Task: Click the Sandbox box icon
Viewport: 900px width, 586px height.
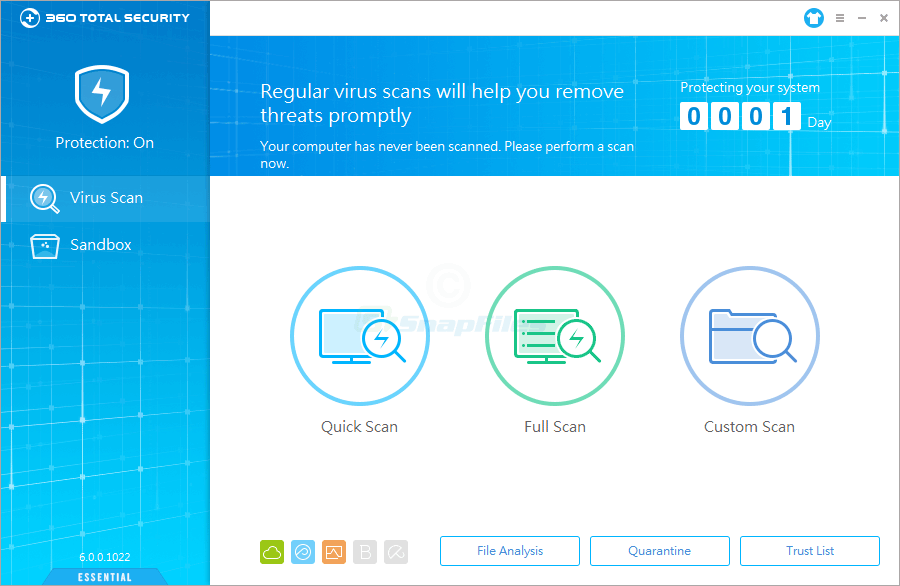Action: click(44, 244)
